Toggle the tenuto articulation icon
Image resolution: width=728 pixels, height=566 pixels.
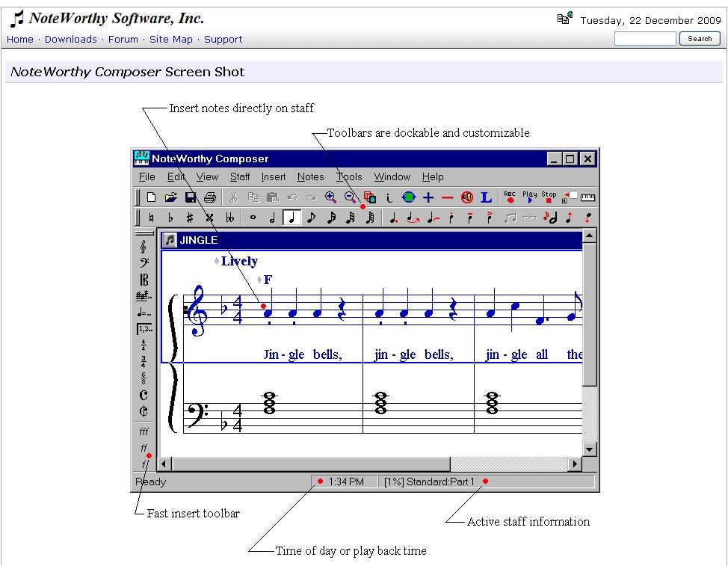470,218
